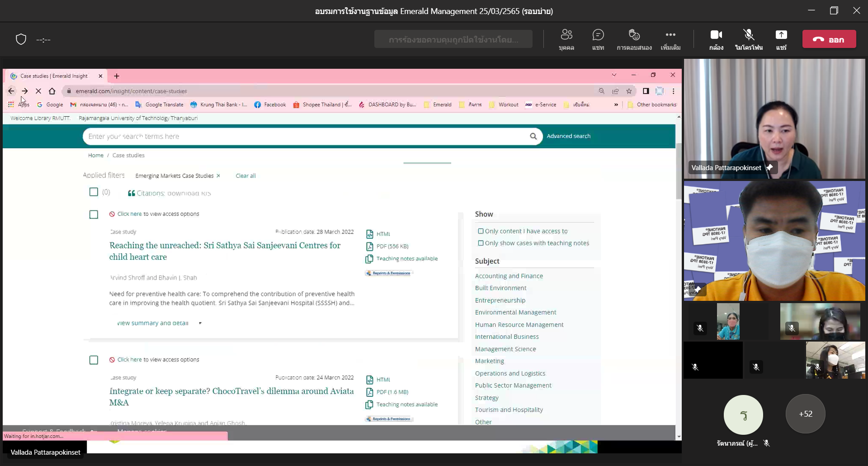
Task: Toggle the camera icon
Action: tap(716, 35)
